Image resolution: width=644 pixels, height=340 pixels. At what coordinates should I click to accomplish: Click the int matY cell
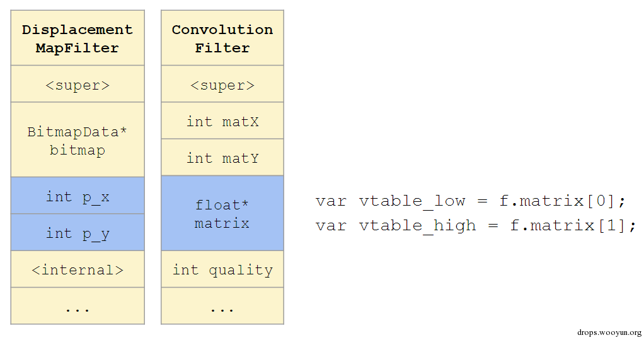[x=222, y=158]
